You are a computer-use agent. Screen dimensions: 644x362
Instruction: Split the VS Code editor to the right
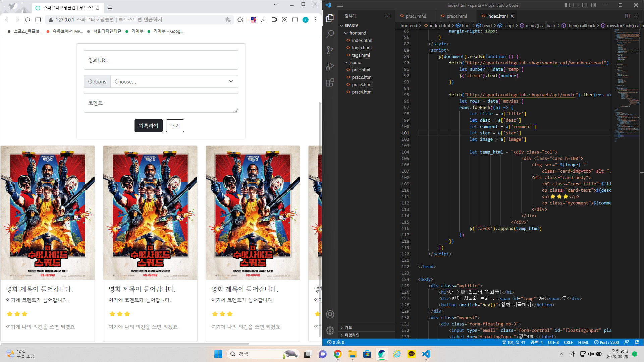tap(628, 16)
